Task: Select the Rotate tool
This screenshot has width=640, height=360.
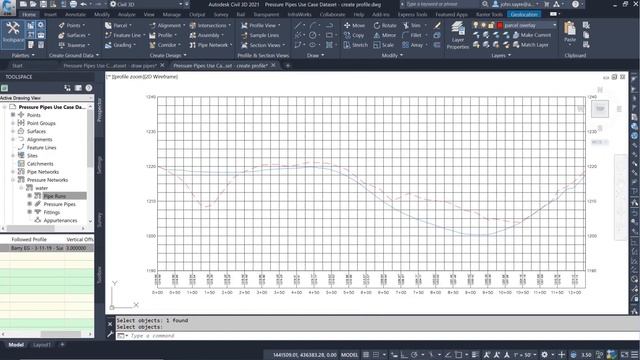Action: coord(385,25)
